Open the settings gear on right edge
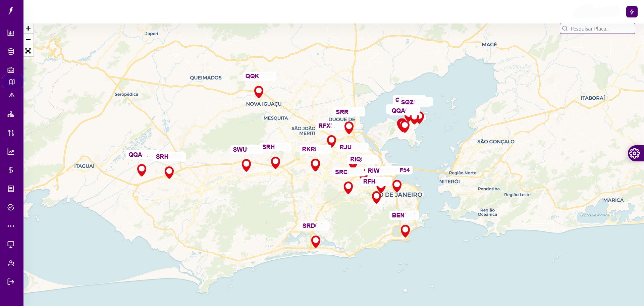This screenshot has width=644, height=306. (x=634, y=153)
